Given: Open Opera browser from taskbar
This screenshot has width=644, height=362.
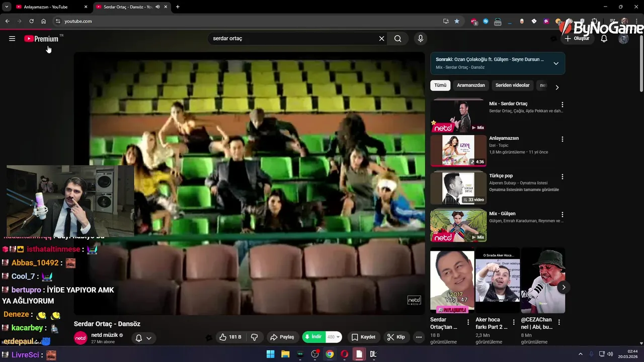Looking at the screenshot, I should pyautogui.click(x=345, y=354).
